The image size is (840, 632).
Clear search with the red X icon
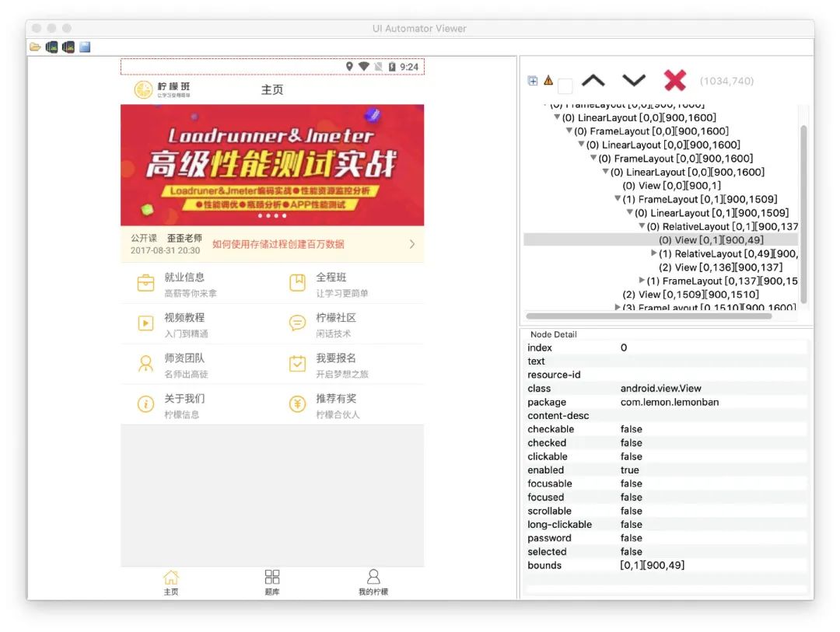[x=674, y=80]
